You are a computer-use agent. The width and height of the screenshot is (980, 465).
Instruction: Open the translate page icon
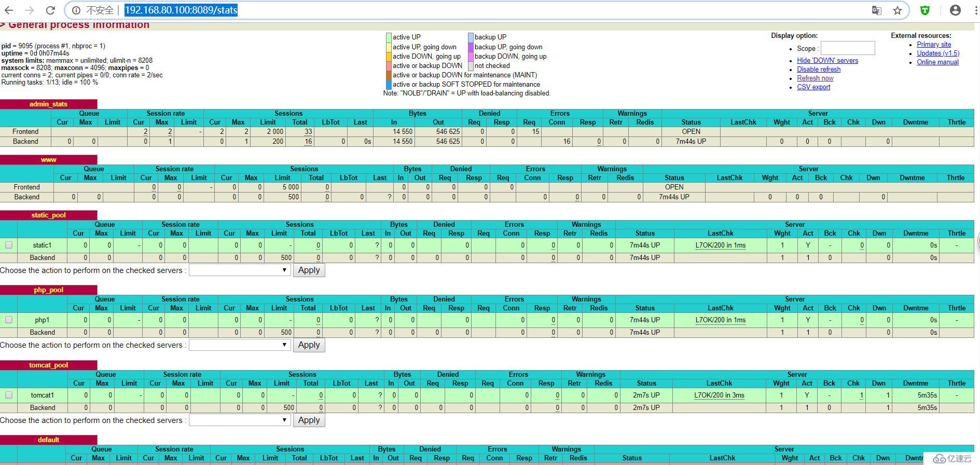pyautogui.click(x=877, y=10)
